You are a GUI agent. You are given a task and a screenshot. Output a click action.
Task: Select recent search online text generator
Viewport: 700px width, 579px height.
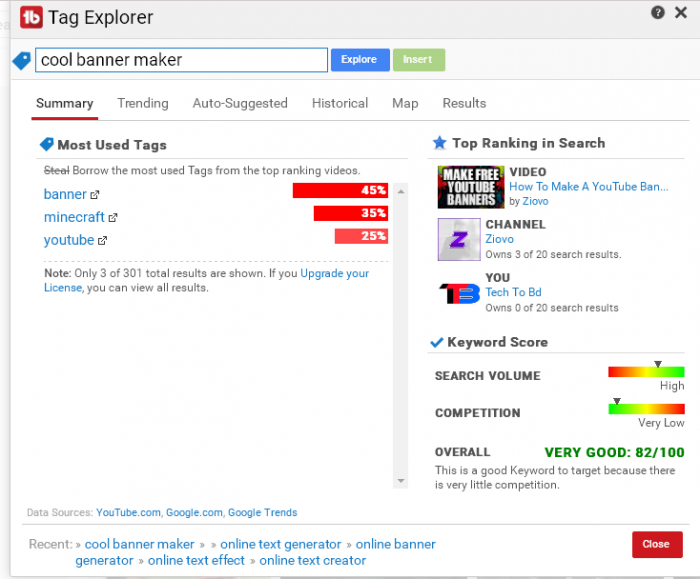click(281, 544)
